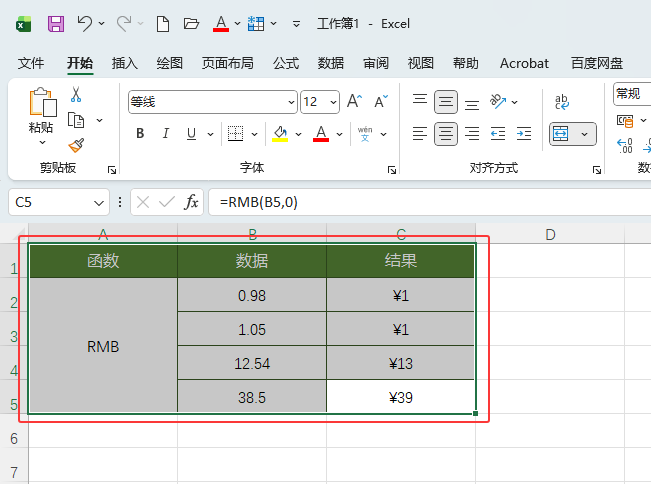Click the Undo arrow icon

tap(85, 24)
